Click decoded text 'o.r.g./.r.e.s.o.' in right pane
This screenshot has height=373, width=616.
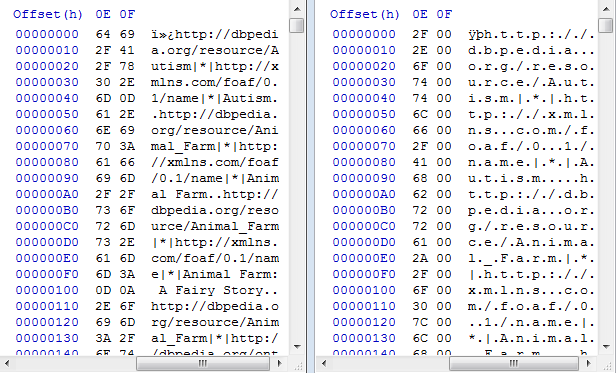531,66
